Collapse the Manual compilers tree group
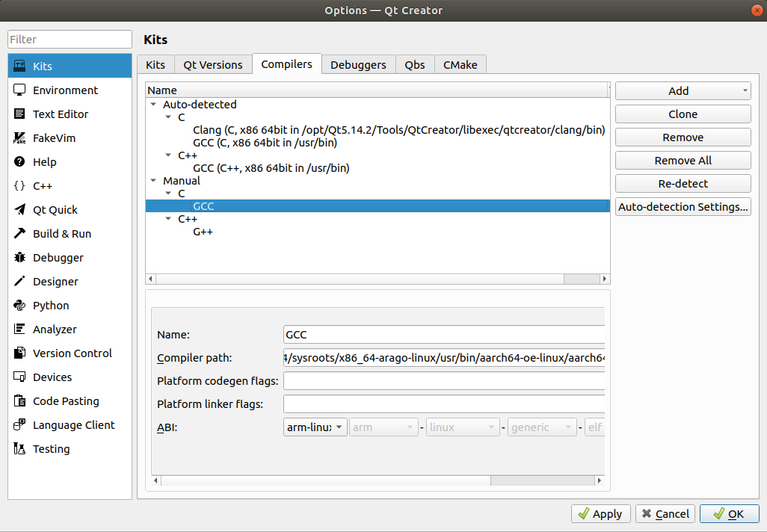This screenshot has height=532, width=767. point(154,181)
